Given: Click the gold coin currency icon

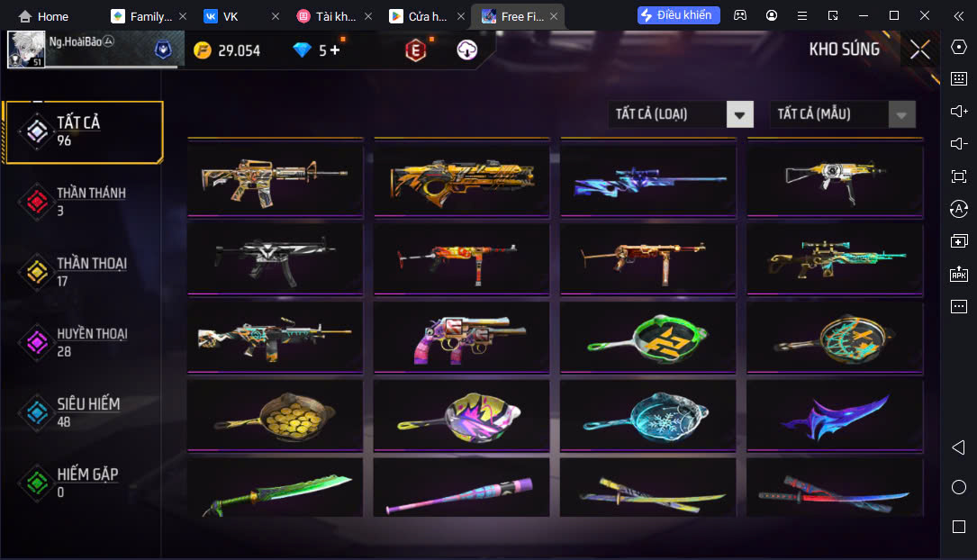Looking at the screenshot, I should (x=203, y=50).
